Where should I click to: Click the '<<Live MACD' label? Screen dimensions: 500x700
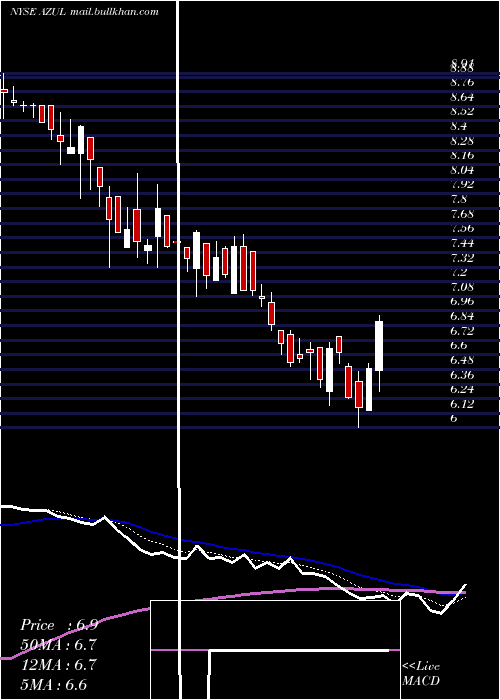coord(421,674)
